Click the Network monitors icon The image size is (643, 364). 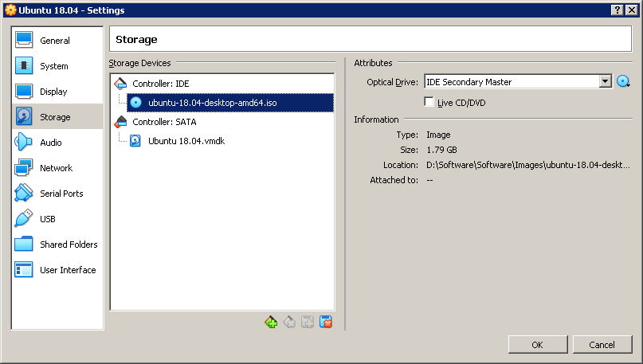(24, 167)
